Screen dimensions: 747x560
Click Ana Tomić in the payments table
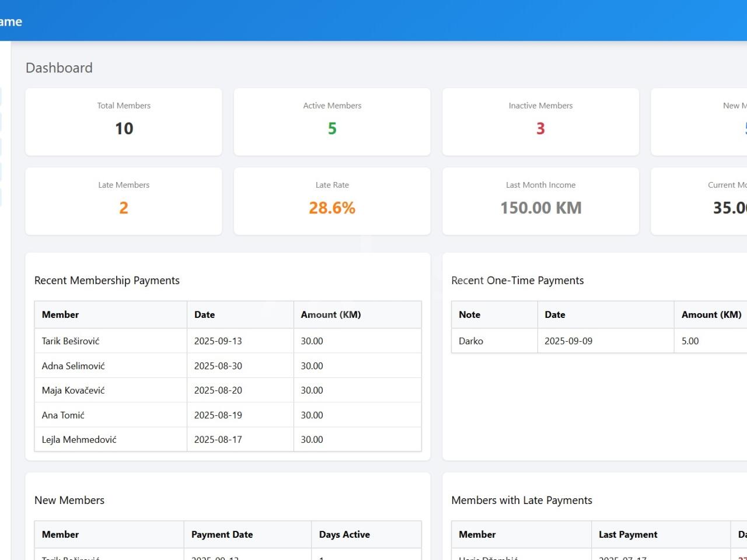click(x=63, y=415)
